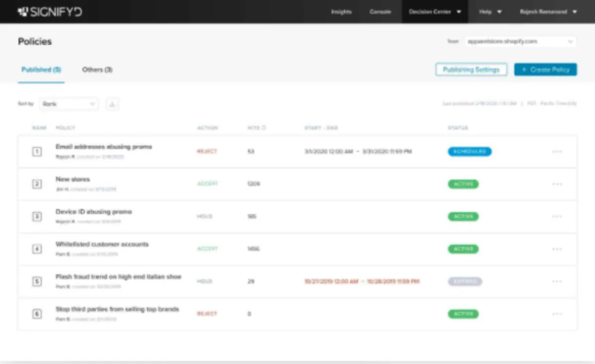Screen dimensions: 595x364
Task: Open more options for New stores policy
Action: point(557,184)
